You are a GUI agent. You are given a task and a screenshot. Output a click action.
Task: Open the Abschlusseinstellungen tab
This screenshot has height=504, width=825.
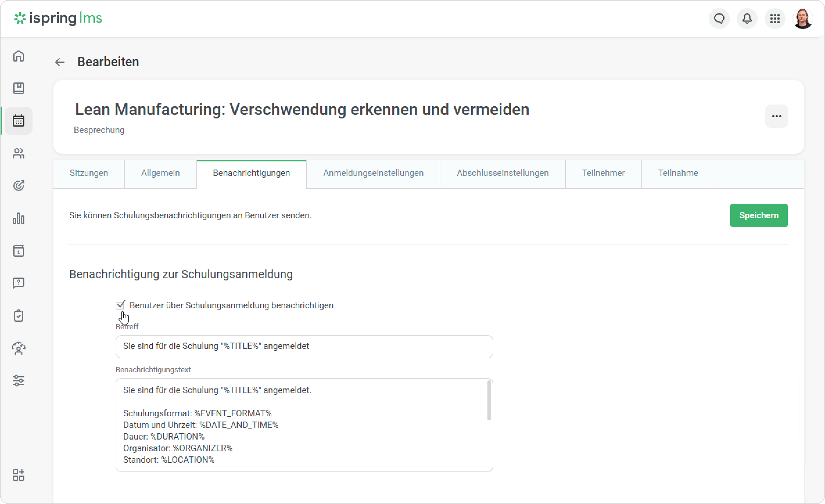[x=503, y=173]
